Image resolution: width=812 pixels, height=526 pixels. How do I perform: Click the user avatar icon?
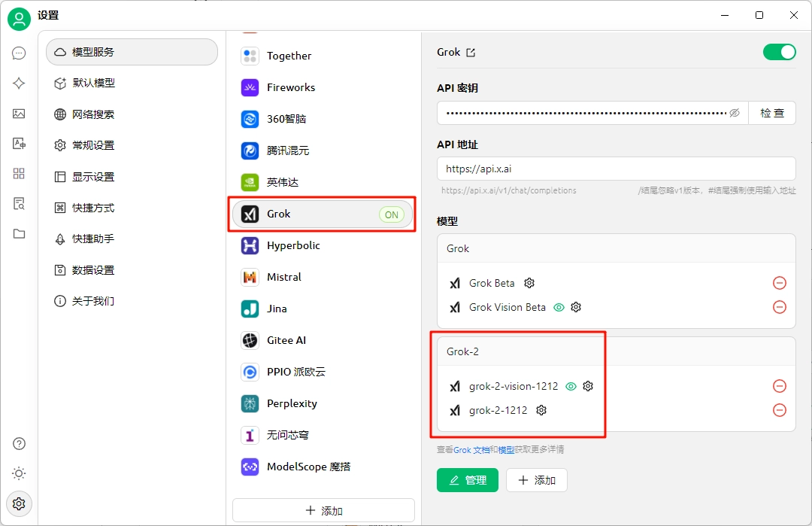pyautogui.click(x=19, y=19)
